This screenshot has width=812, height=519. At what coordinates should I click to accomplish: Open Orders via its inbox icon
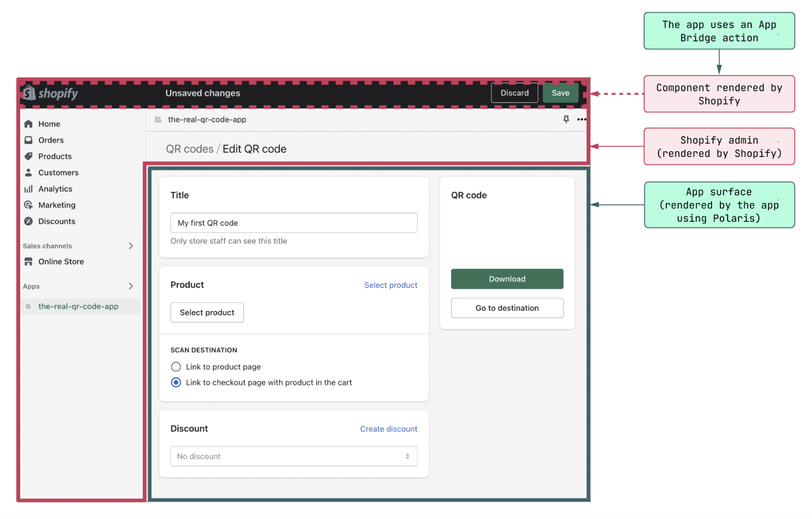pyautogui.click(x=28, y=140)
